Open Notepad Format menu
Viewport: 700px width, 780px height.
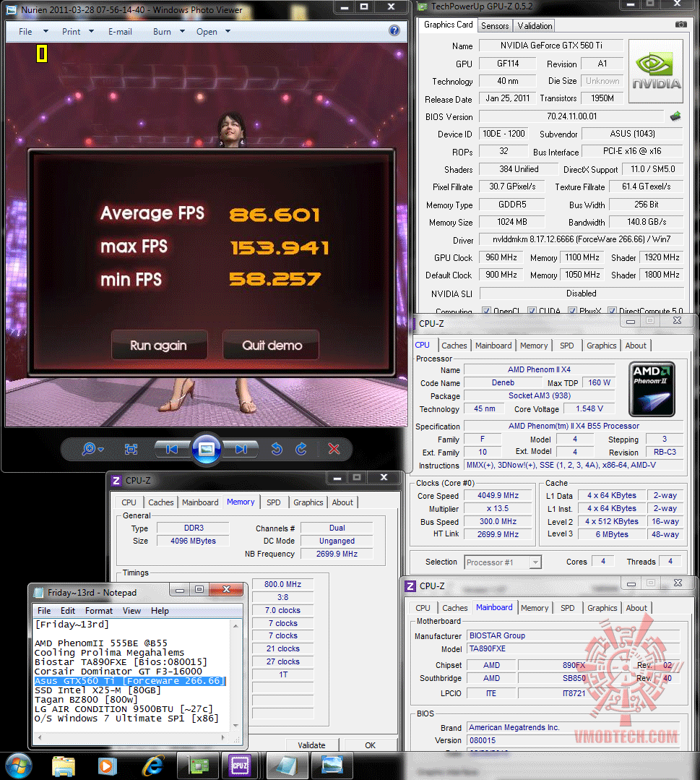99,610
